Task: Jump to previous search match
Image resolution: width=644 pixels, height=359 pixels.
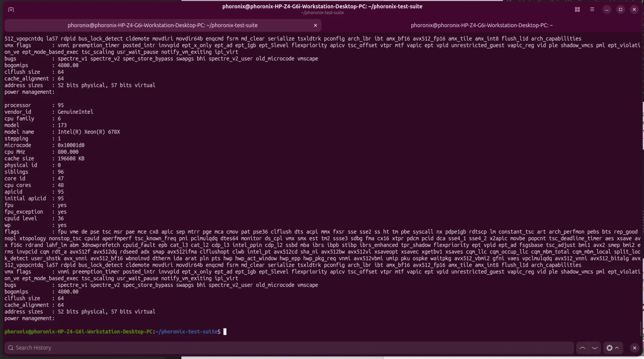Action: coord(583,348)
